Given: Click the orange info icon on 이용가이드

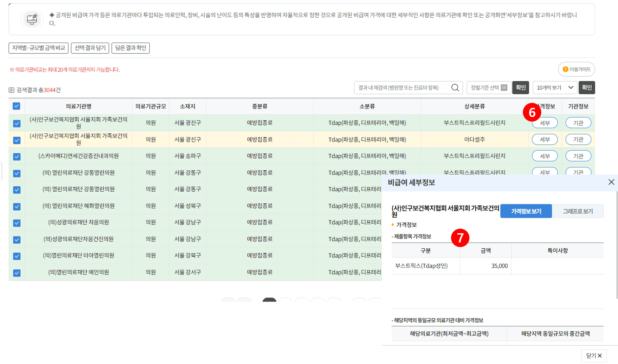Looking at the screenshot, I should tap(565, 69).
